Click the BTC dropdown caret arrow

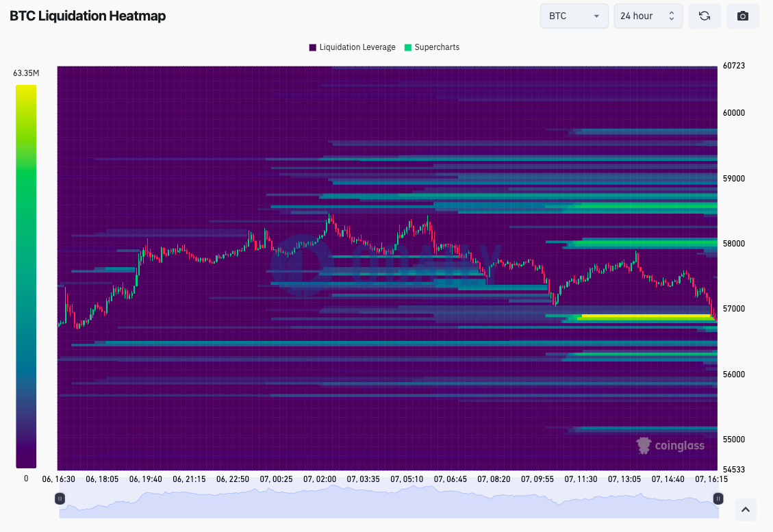click(596, 16)
